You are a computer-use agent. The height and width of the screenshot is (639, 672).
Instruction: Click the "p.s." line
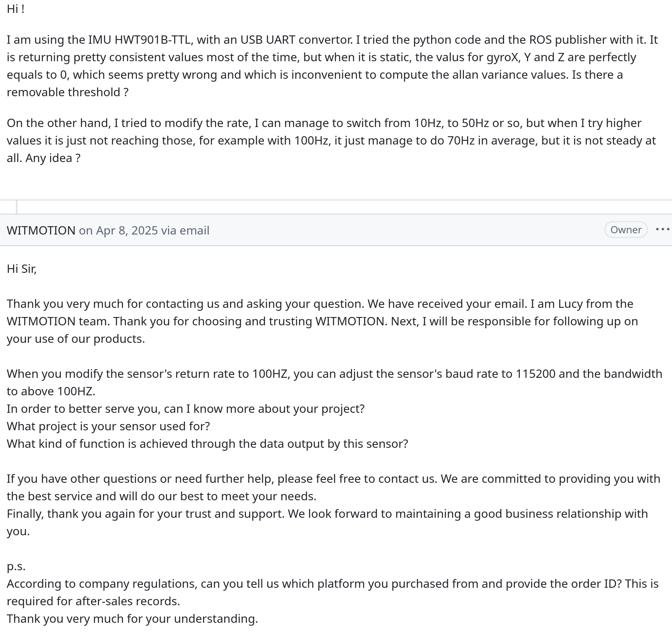click(16, 566)
